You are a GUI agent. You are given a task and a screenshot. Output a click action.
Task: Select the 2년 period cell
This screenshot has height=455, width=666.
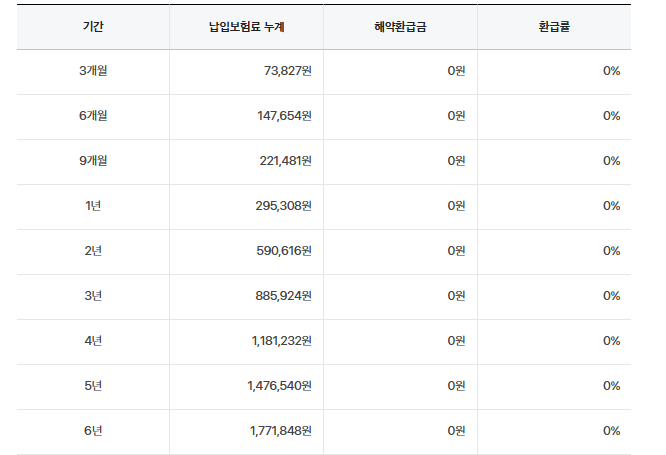point(93,251)
